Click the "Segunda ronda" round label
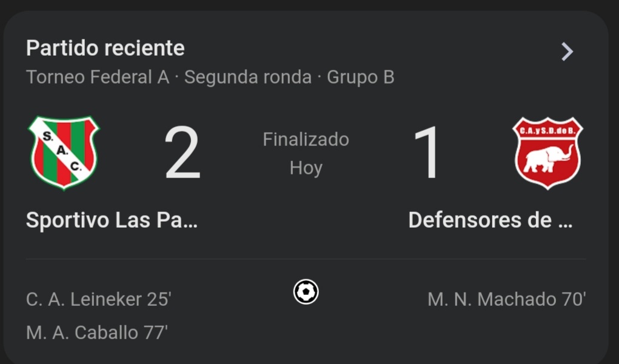 [x=248, y=78]
